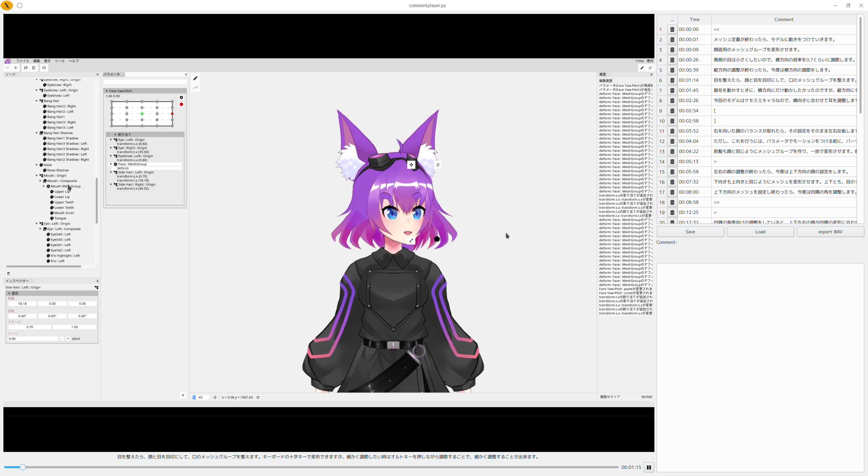The height and width of the screenshot is (476, 868).
Task: Open the ファイル menu
Action: pyautogui.click(x=22, y=61)
